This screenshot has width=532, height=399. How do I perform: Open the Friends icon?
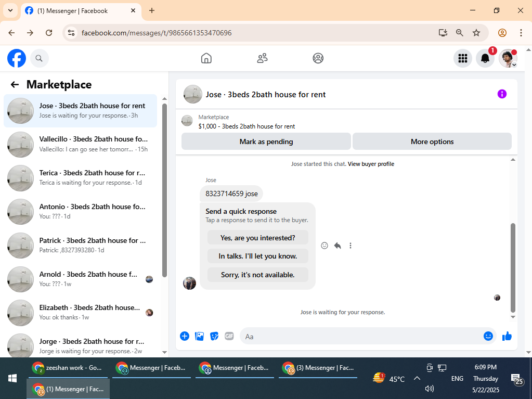[x=262, y=58]
